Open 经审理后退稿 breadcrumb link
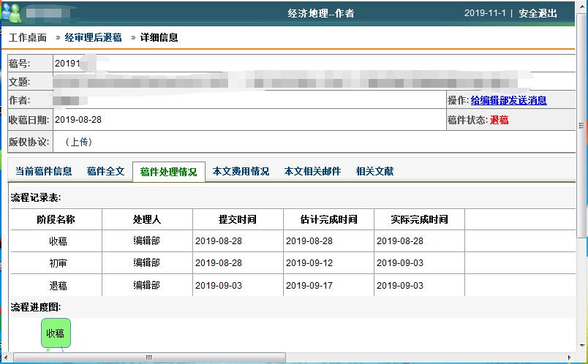 pos(94,37)
